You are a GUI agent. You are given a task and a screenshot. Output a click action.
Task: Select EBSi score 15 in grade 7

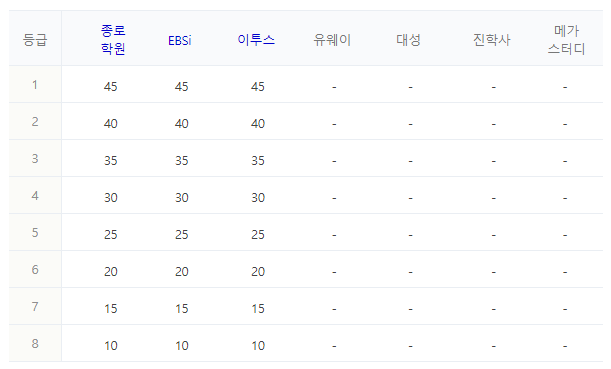point(182,309)
